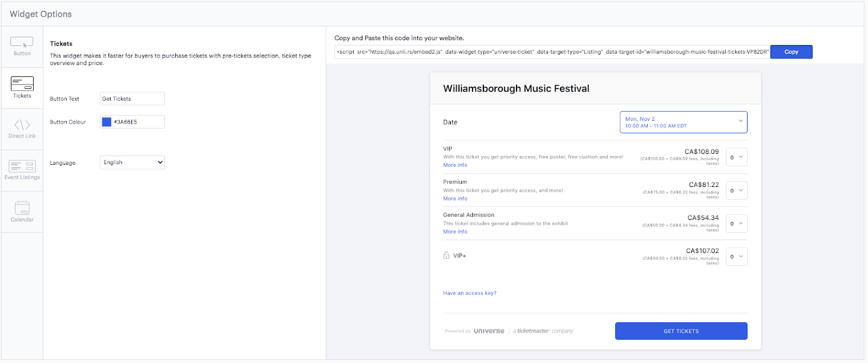Click the Ticketmaster company logo

point(541,330)
